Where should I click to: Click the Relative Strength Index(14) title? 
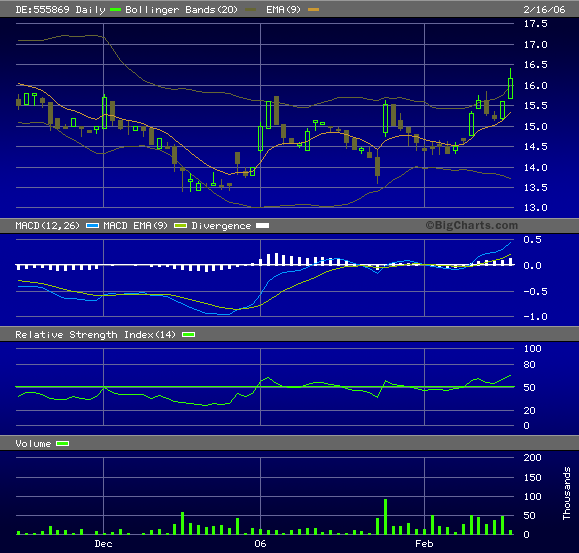point(95,334)
